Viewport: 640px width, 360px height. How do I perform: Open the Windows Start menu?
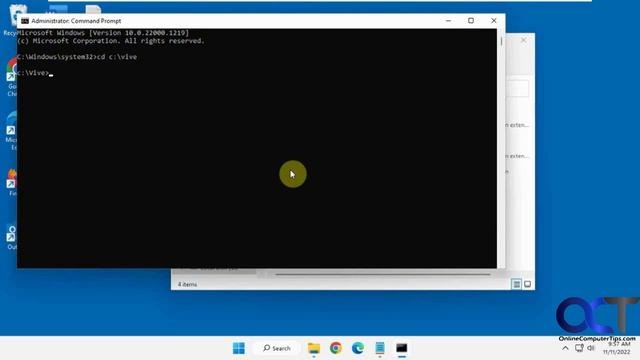[239, 348]
